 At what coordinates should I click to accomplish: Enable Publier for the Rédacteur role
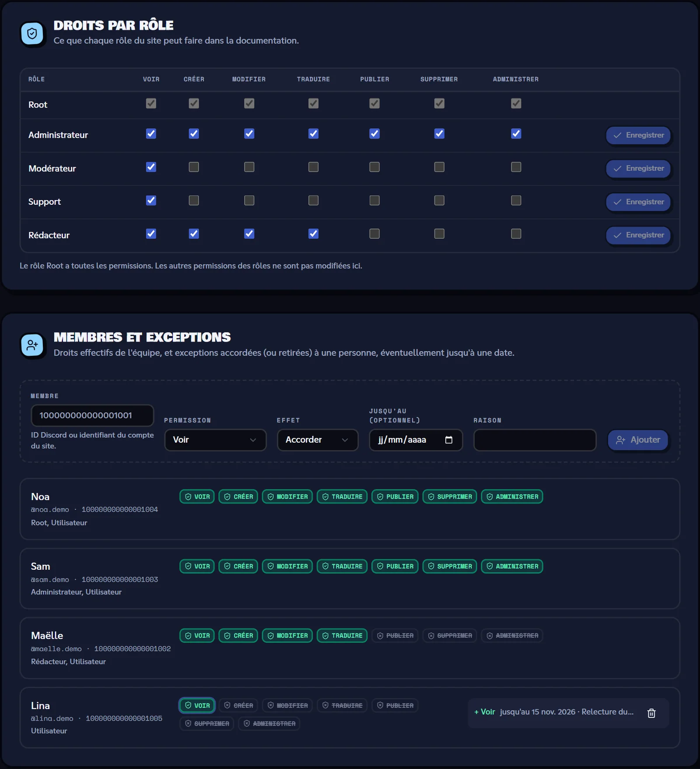[374, 234]
